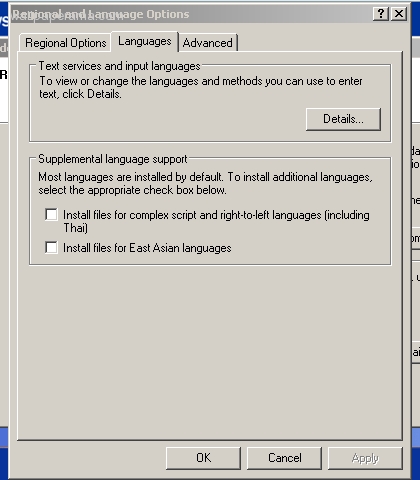Dismiss the dialog with Cancel
This screenshot has width=420, height=480.
point(284,458)
